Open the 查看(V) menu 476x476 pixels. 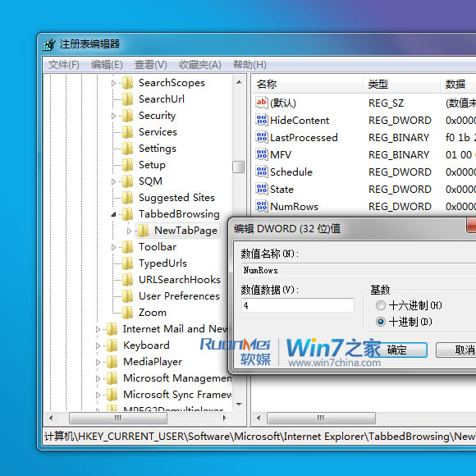pos(150,65)
